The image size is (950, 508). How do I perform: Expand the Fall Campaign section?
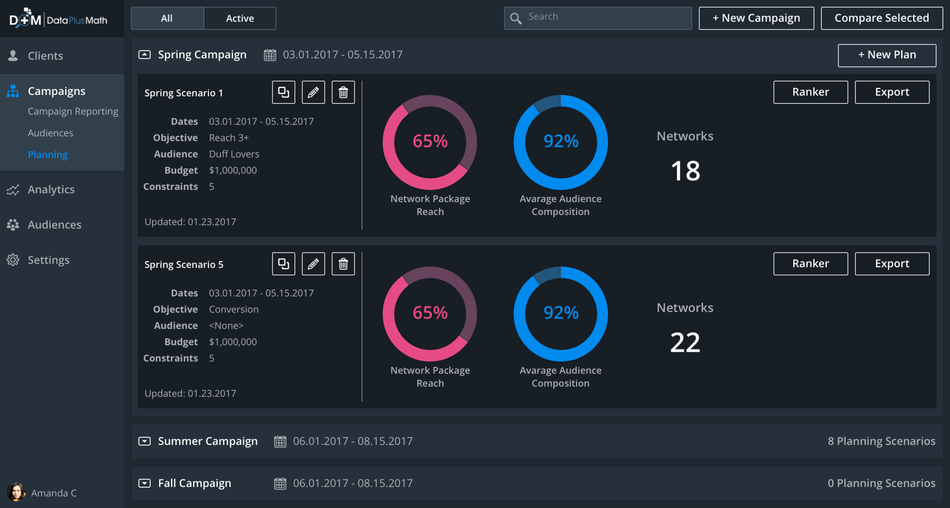coord(144,483)
